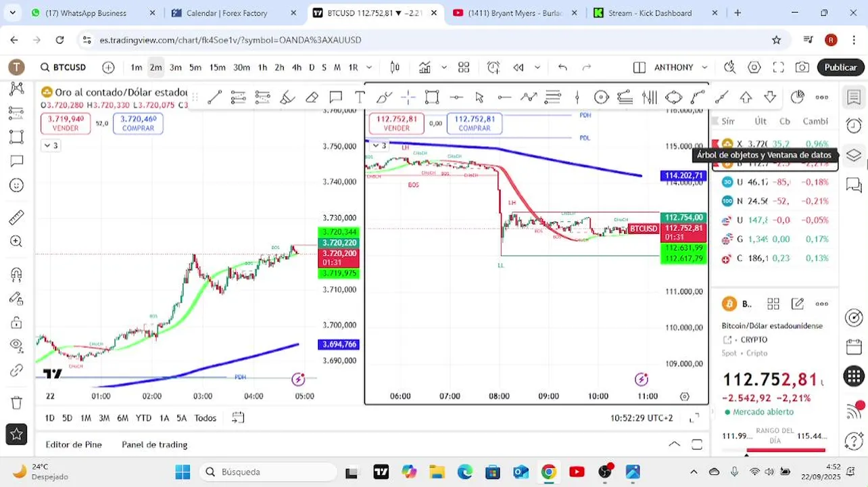Toggle magnet mode
868x487 pixels.
tap(17, 275)
